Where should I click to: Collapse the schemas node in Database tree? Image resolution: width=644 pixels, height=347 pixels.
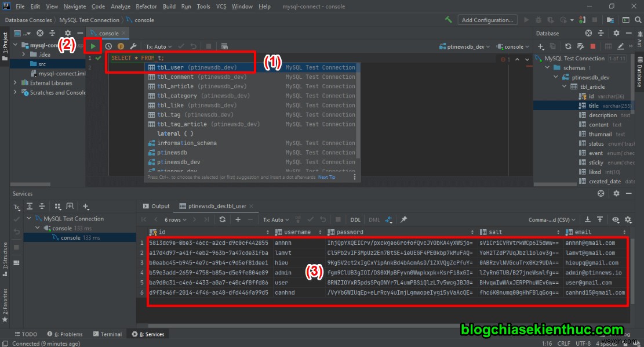(547, 67)
